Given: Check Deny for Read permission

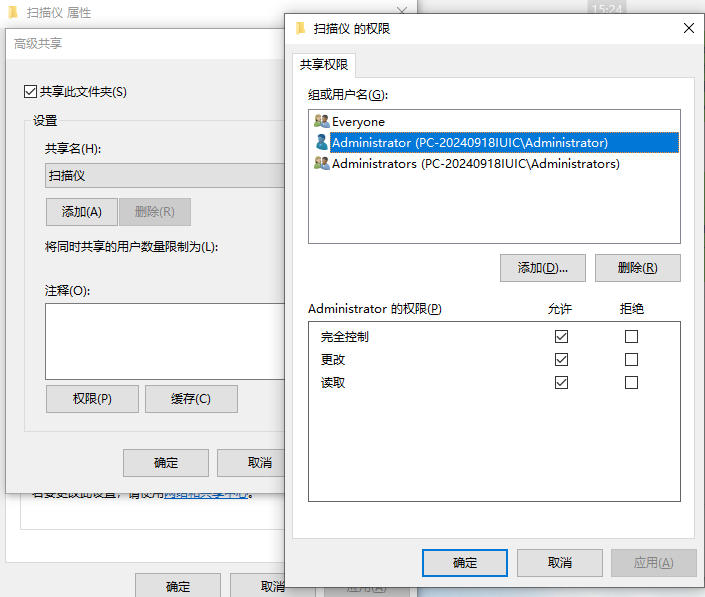Looking at the screenshot, I should tap(631, 383).
